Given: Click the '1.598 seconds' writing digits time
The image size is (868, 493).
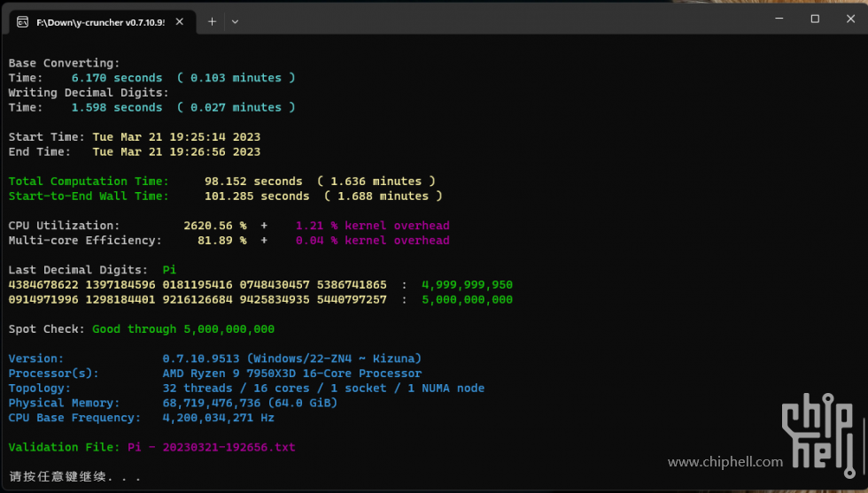Looking at the screenshot, I should 117,107.
